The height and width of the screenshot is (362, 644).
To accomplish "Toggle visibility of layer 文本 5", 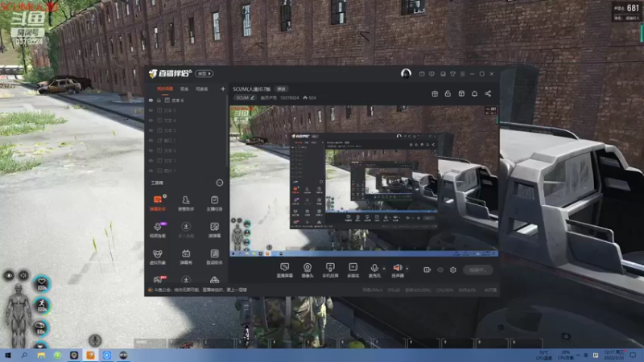I will pos(151,110).
